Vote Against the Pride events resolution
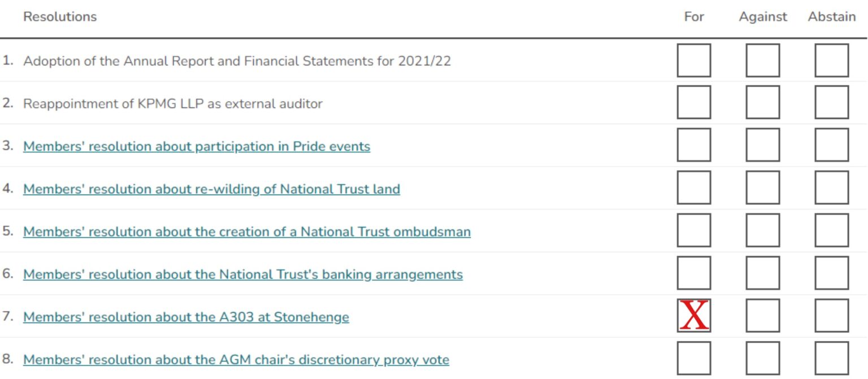The image size is (868, 379). pyautogui.click(x=762, y=146)
